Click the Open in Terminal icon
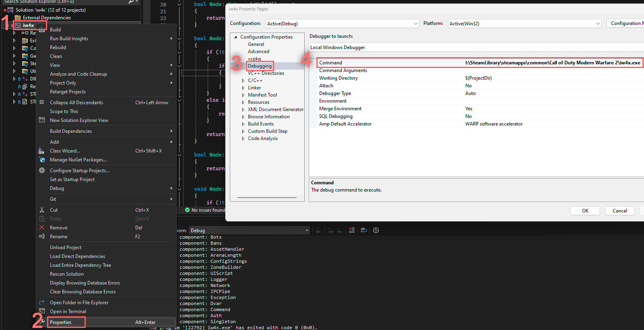The image size is (644, 330). tap(42, 311)
